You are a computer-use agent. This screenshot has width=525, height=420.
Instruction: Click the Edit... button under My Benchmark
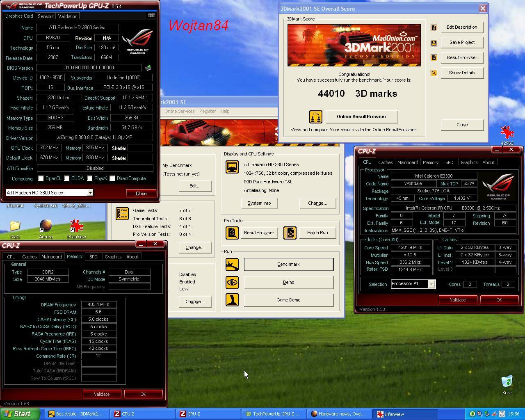195,186
